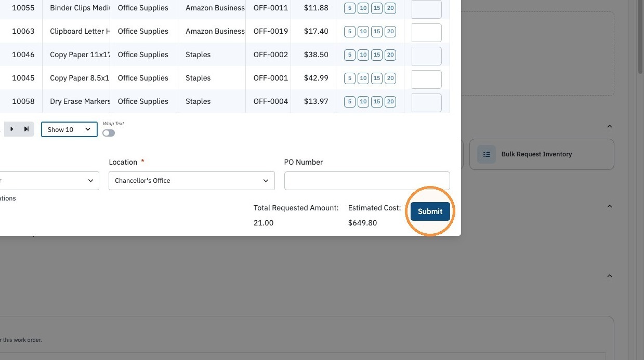Set quantity 20 for Binder Clips row
The height and width of the screenshot is (360, 644).
click(x=390, y=8)
